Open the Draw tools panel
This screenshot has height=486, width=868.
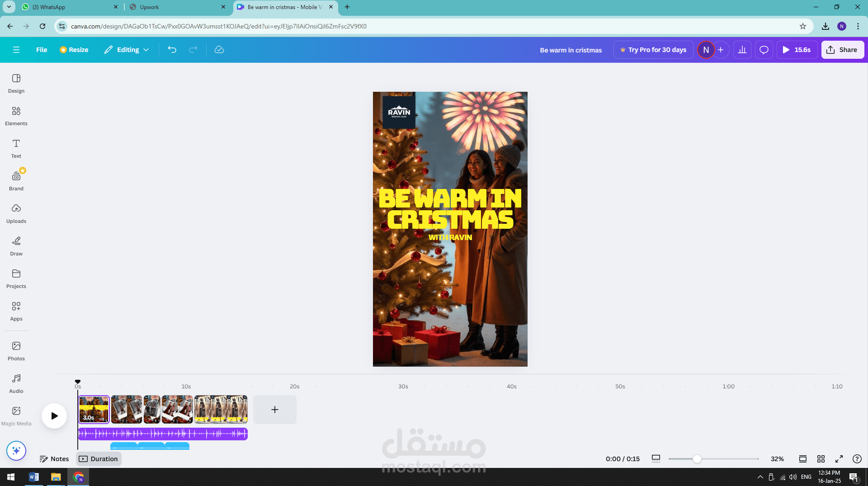[16, 246]
